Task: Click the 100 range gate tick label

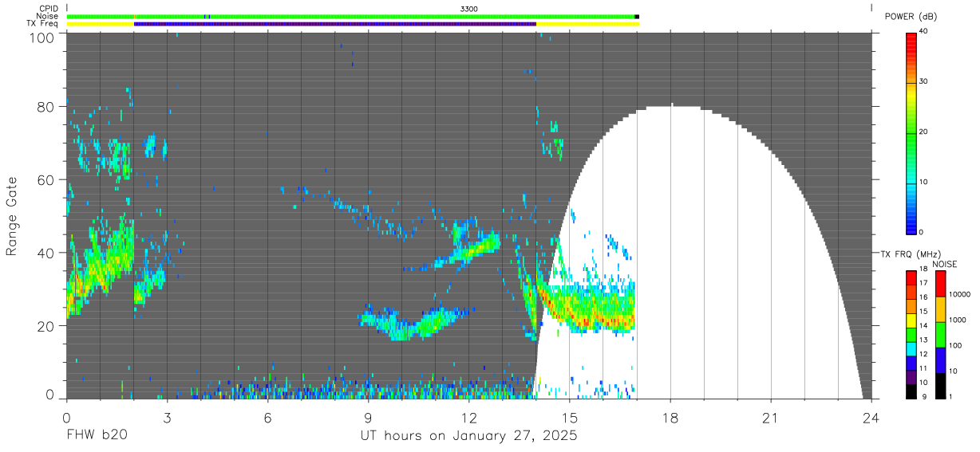Action: point(41,37)
